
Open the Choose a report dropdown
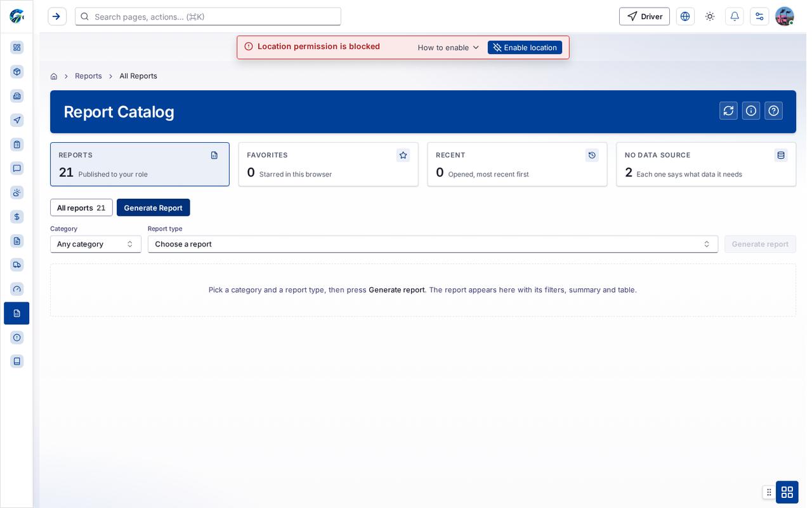point(433,244)
